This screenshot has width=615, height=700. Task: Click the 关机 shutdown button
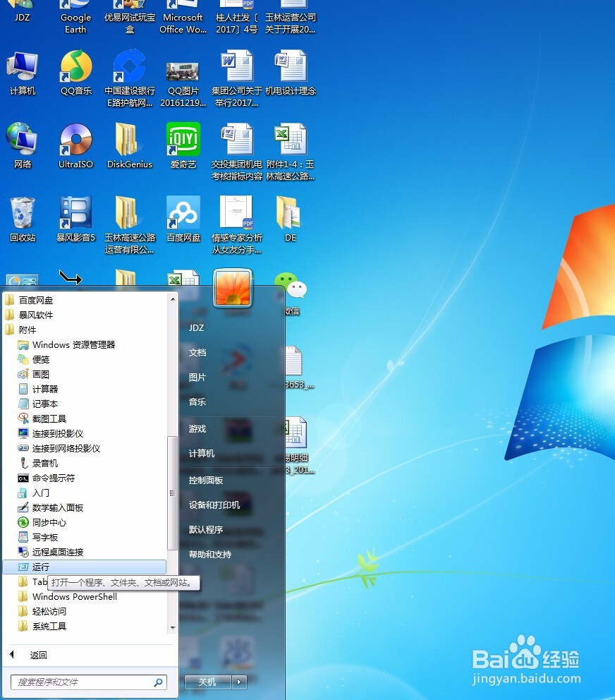(207, 682)
